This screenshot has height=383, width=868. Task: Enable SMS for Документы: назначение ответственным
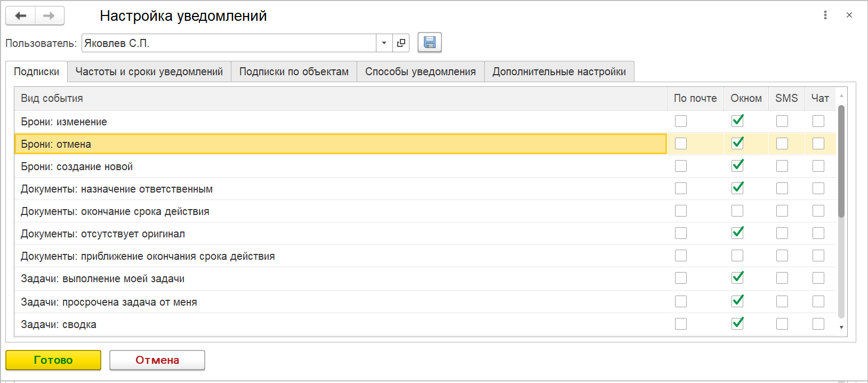coord(782,189)
